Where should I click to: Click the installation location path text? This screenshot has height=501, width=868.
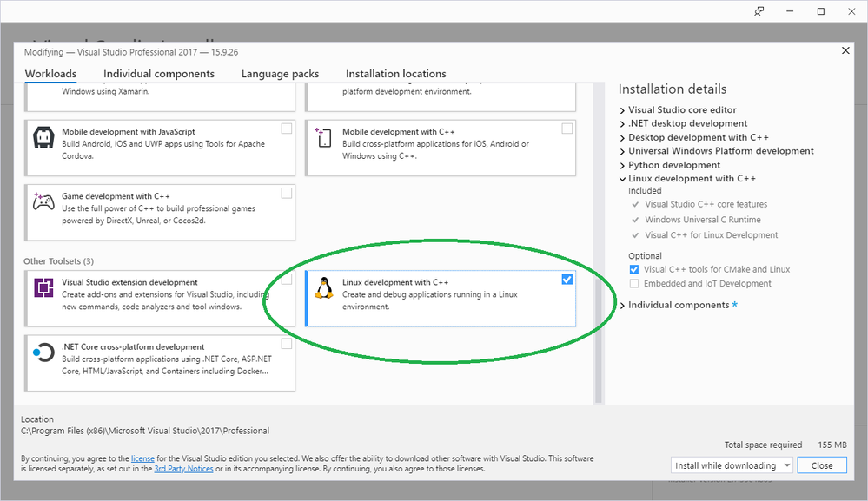coord(145,431)
